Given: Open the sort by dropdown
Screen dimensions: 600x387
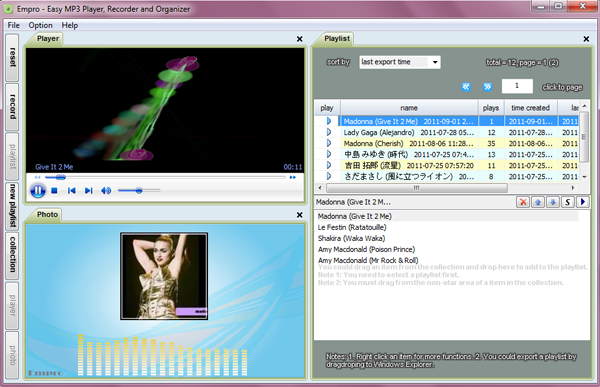Looking at the screenshot, I should pyautogui.click(x=400, y=62).
